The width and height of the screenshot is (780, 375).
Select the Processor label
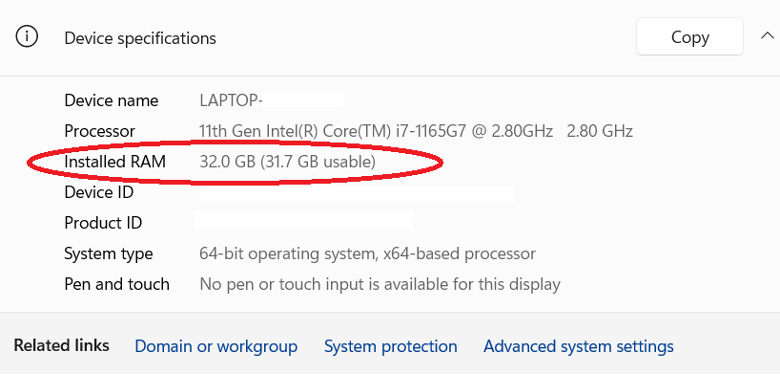click(x=99, y=131)
